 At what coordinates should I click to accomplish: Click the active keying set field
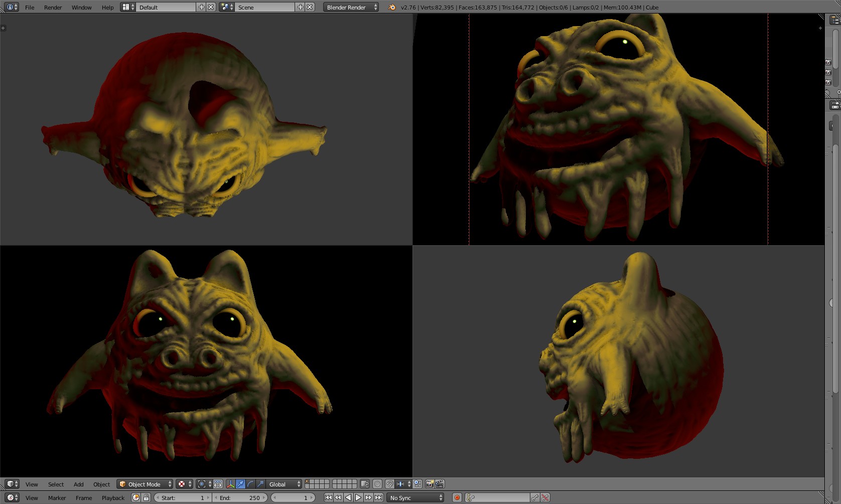pos(497,497)
